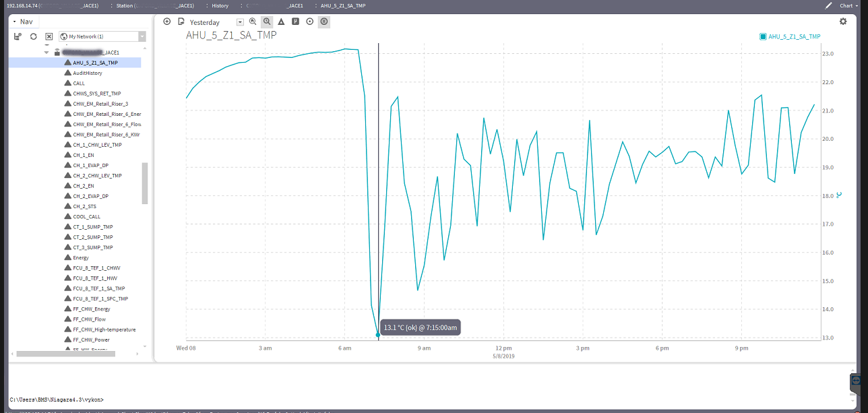Toggle the circle-dot live update icon

pyautogui.click(x=310, y=22)
